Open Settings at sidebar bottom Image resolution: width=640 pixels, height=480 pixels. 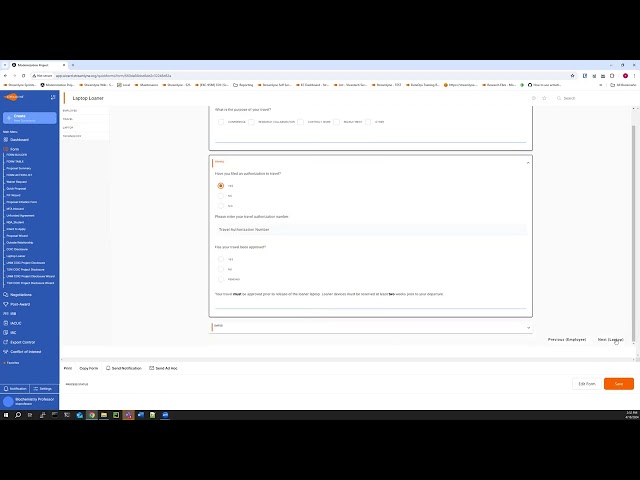(x=43, y=389)
